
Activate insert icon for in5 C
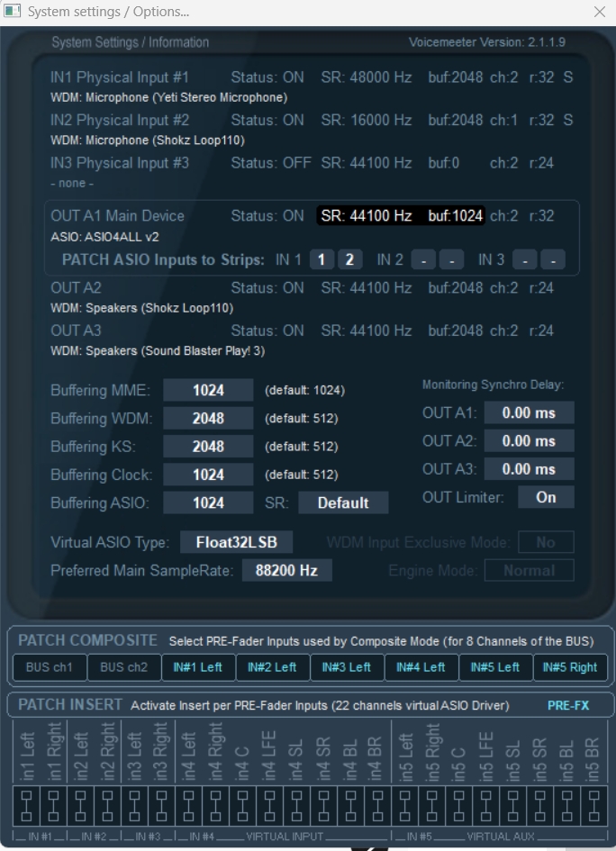point(459,805)
